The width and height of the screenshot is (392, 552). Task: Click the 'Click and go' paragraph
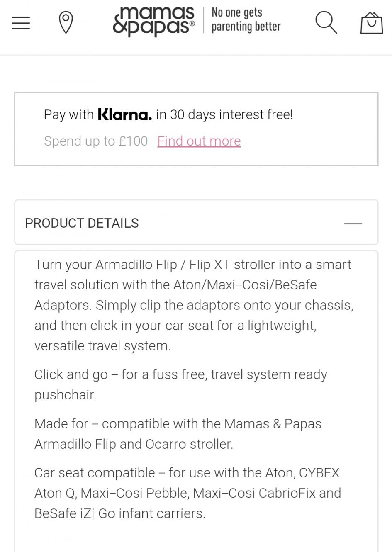pyautogui.click(x=180, y=384)
